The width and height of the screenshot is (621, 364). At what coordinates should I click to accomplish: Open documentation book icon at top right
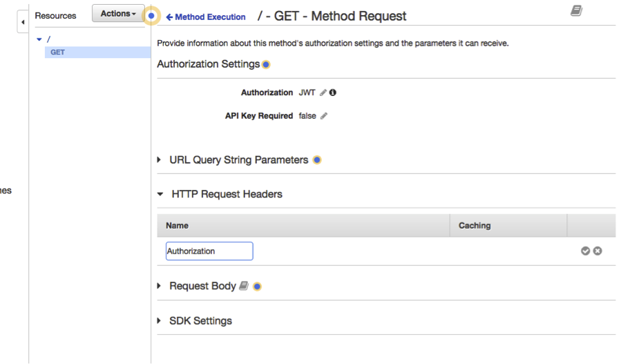576,10
